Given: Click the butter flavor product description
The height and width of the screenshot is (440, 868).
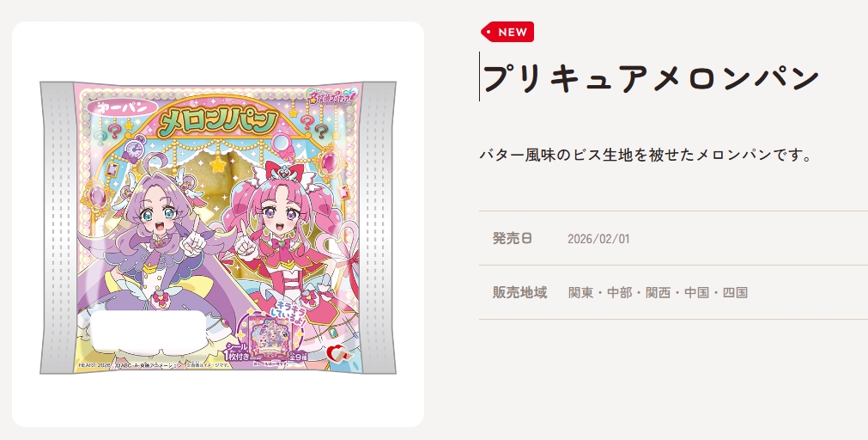Looking at the screenshot, I should coord(646,156).
